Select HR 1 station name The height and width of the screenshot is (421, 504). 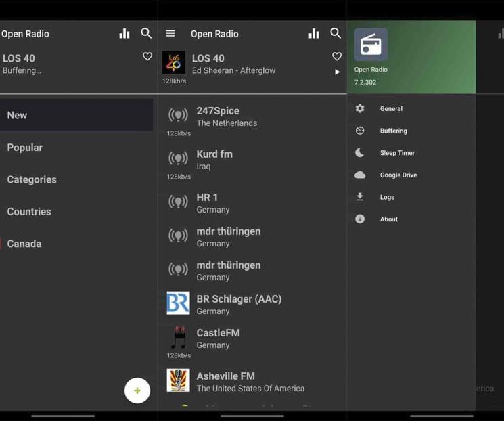pos(207,198)
